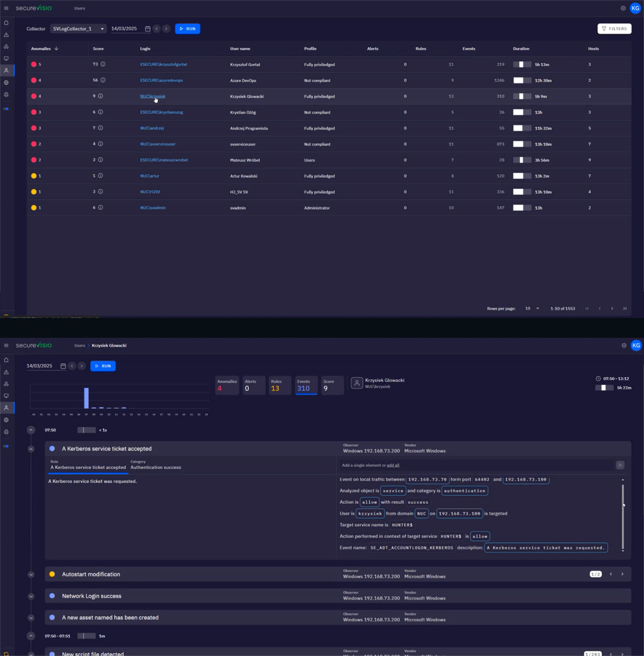The height and width of the screenshot is (656, 644).
Task: Open the SVLogCollector_1 collector dropdown
Action: pos(78,29)
